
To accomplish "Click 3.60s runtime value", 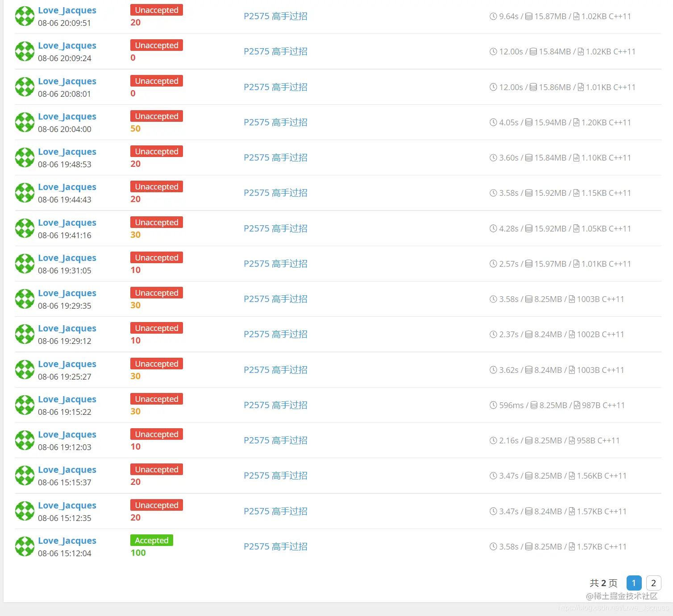I will coord(509,157).
